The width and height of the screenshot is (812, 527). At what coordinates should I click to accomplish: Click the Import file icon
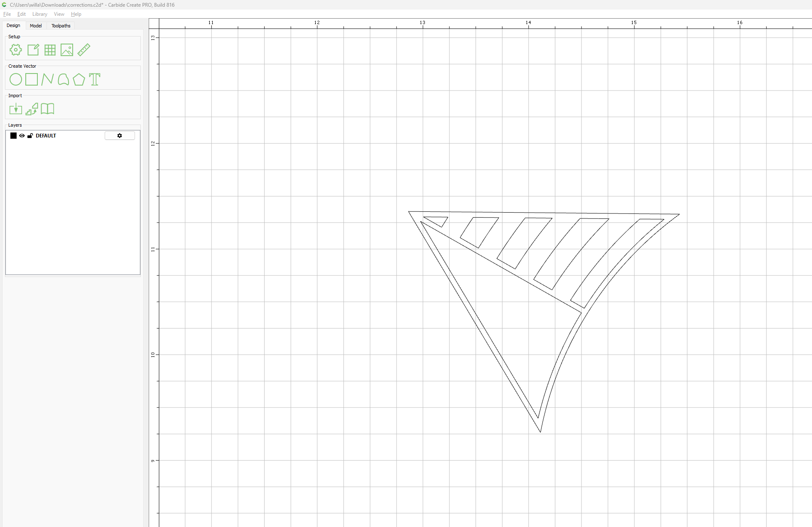coord(16,109)
